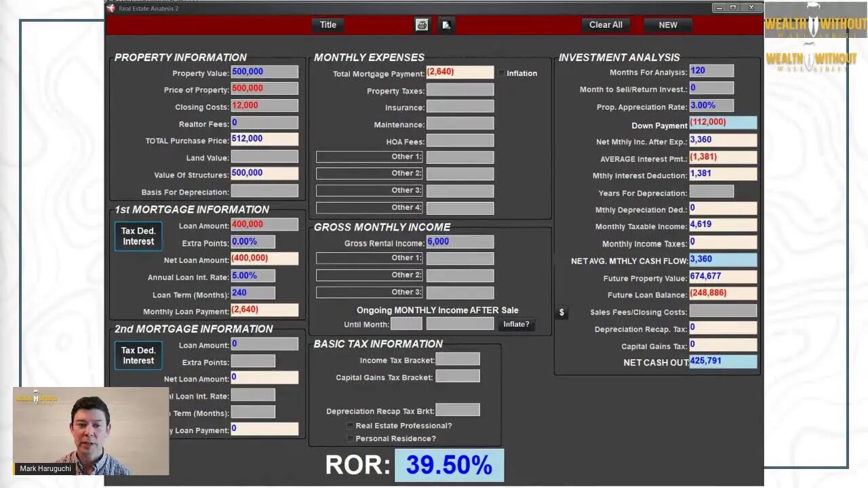This screenshot has height=488, width=868.
Task: Click the Maintenance expense field
Action: point(460,124)
